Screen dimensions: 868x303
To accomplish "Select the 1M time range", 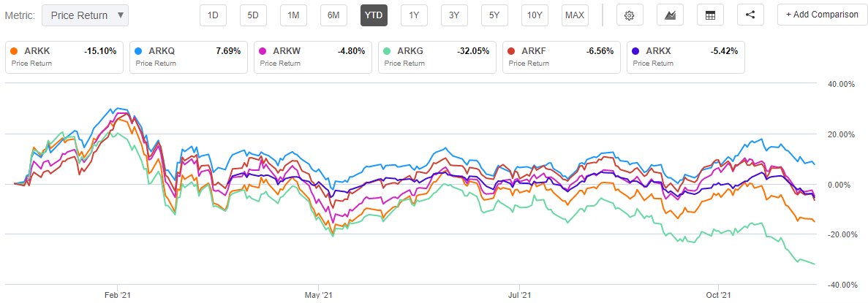I will click(x=293, y=15).
